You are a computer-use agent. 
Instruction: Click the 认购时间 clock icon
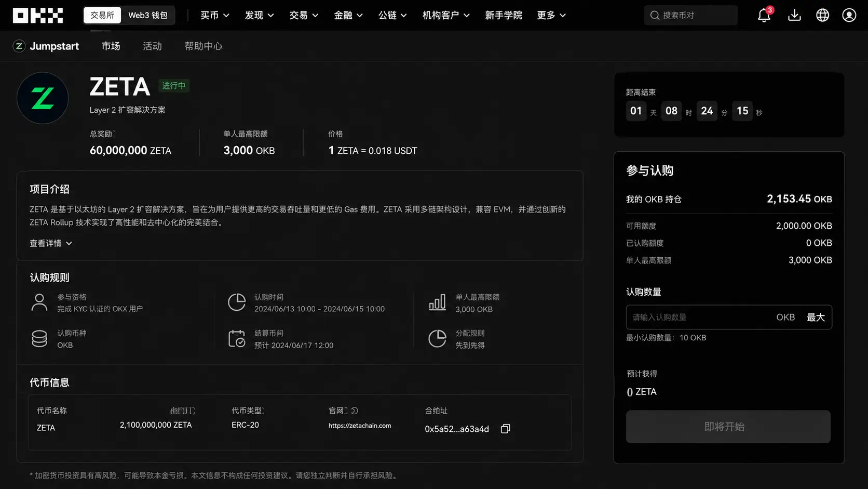tap(237, 302)
